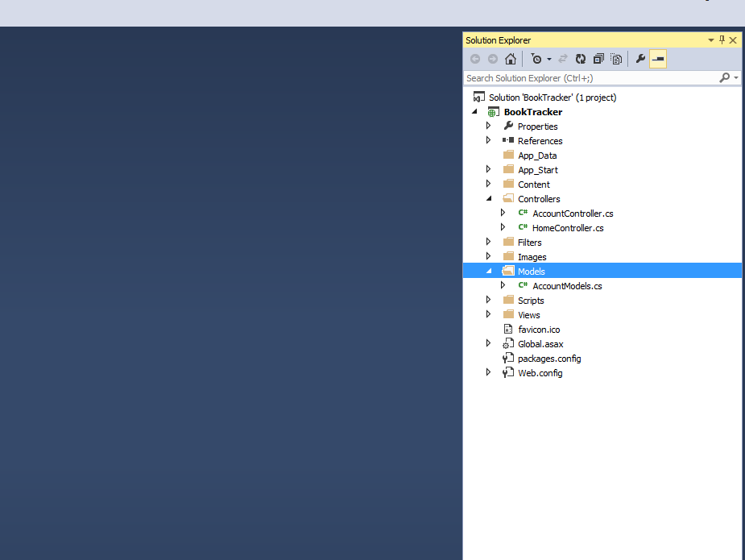This screenshot has height=560, width=745.
Task: Click the Images folder icon
Action: [508, 256]
